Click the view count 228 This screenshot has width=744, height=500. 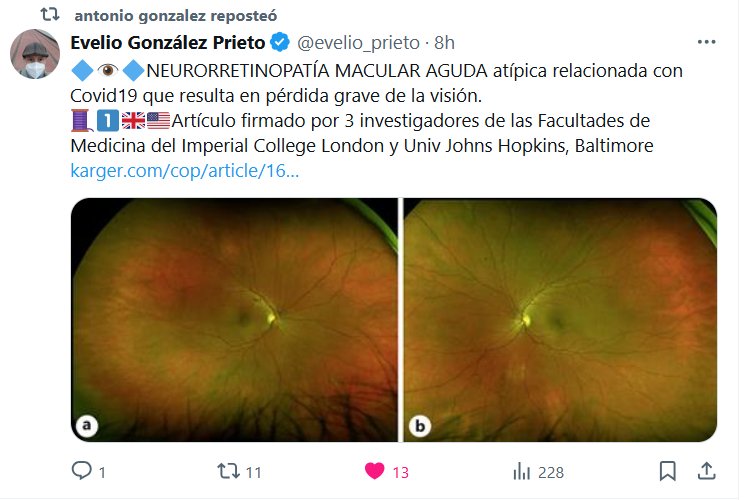pyautogui.click(x=551, y=472)
